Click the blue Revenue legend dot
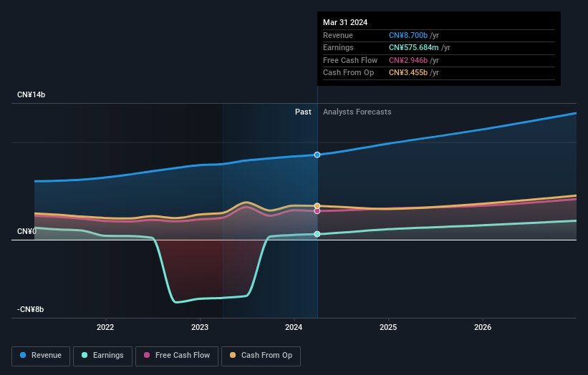Viewport: 588px width, 375px height. (23, 355)
